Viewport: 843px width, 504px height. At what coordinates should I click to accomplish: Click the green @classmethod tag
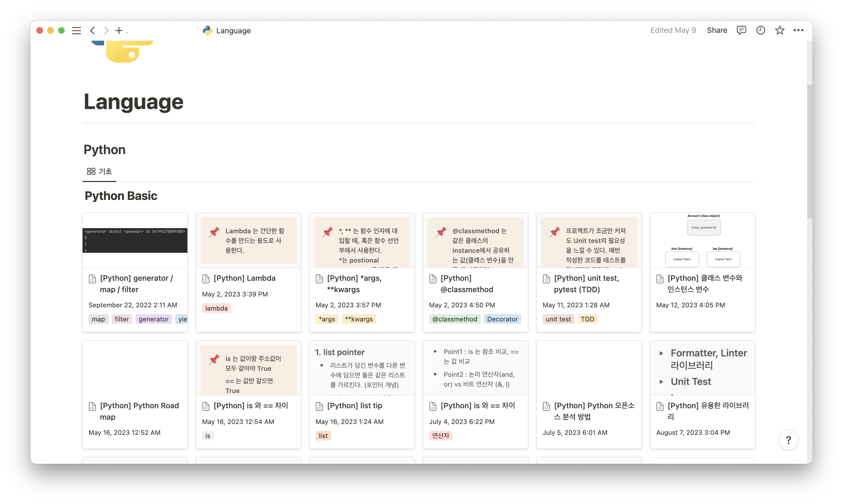pos(454,319)
